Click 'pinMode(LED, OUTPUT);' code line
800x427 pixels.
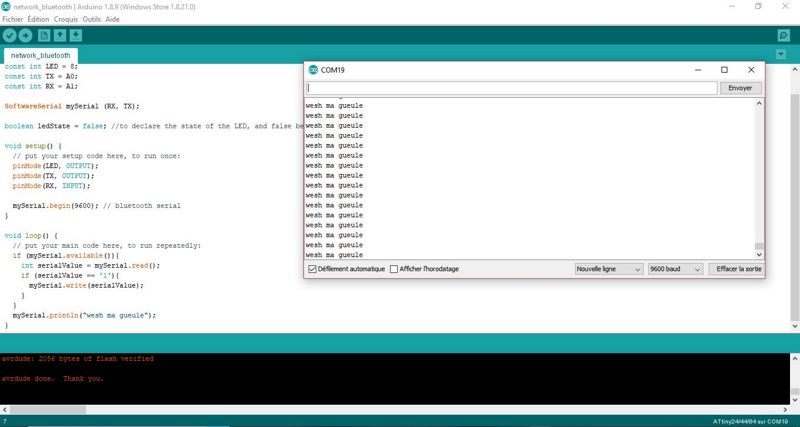click(x=56, y=166)
